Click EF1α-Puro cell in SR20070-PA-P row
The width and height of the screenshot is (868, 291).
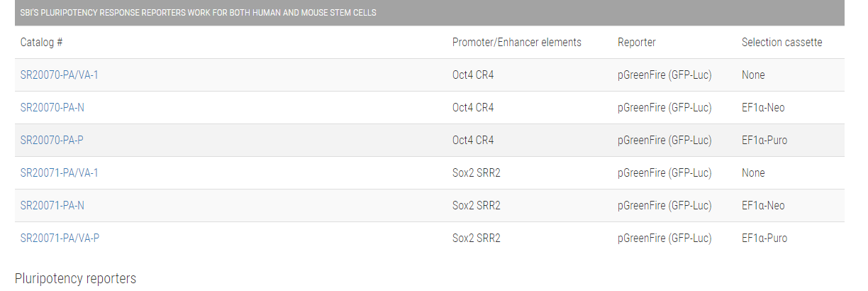click(764, 140)
